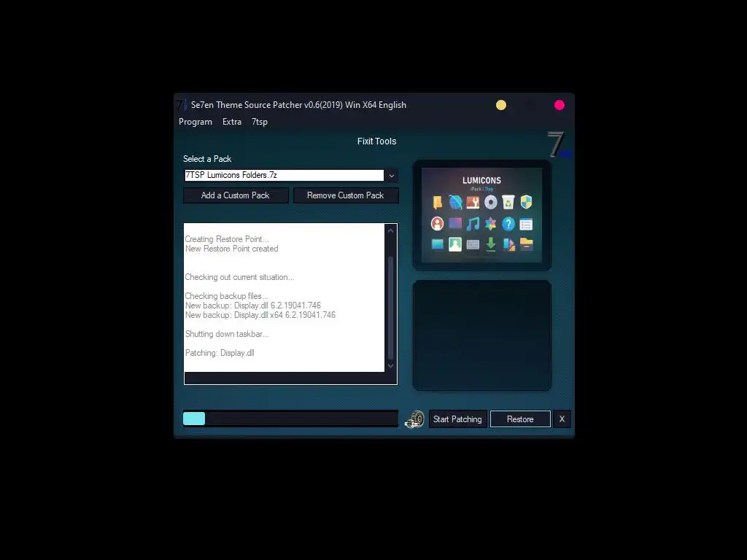The width and height of the screenshot is (747, 560).
Task: Click the 7tsp app icon in title bar
Action: pos(182,105)
